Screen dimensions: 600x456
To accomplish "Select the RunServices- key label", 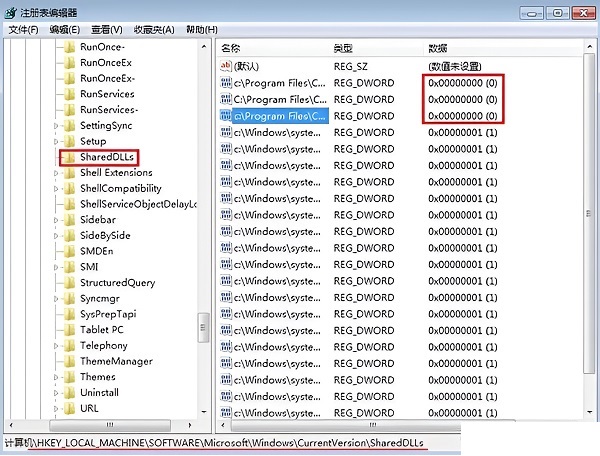I will tap(109, 110).
